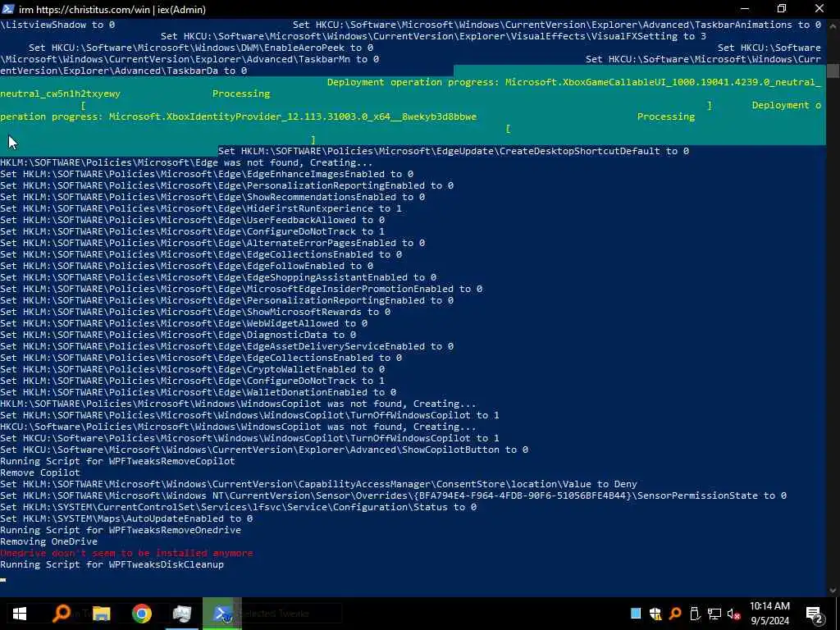
Task: Click the 'DiagnosticData to 0' line
Action: click(178, 335)
